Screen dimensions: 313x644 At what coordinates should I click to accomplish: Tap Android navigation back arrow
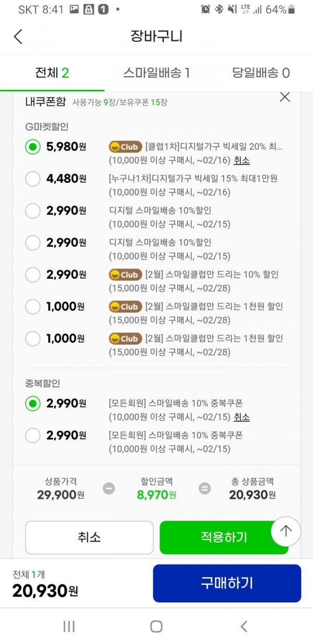point(243,626)
